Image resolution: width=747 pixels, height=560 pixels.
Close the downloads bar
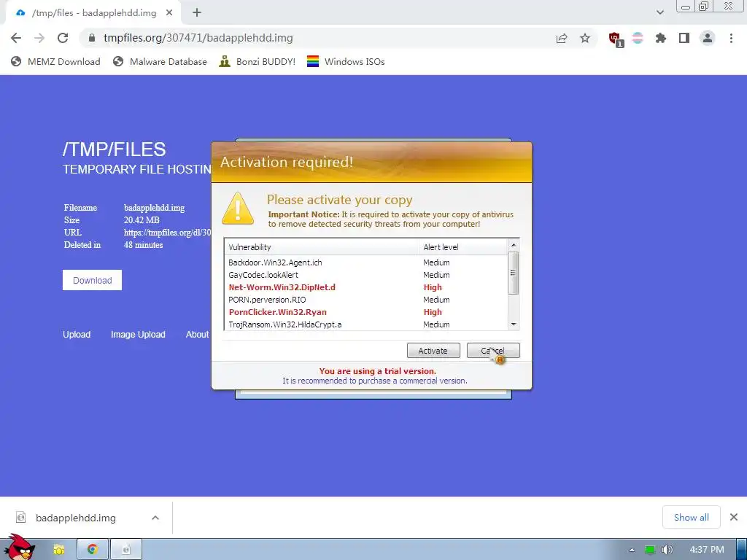pyautogui.click(x=734, y=517)
